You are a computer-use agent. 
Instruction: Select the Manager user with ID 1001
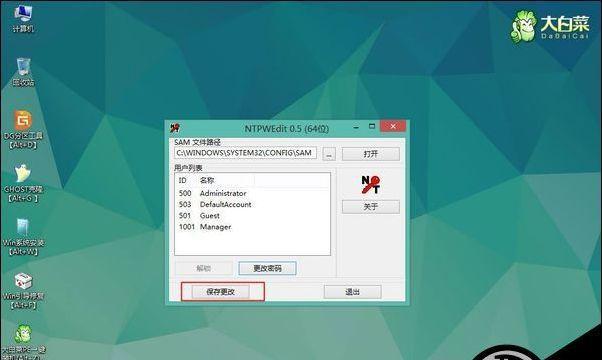[252, 226]
